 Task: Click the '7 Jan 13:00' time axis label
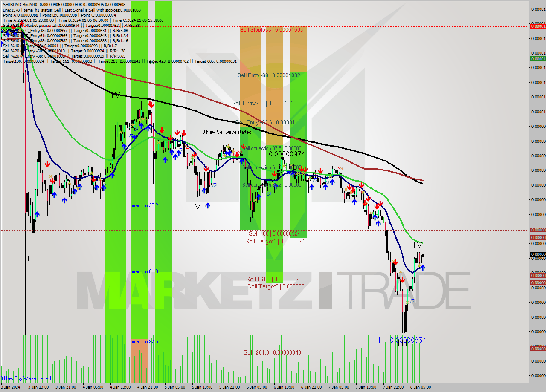click(x=366, y=387)
